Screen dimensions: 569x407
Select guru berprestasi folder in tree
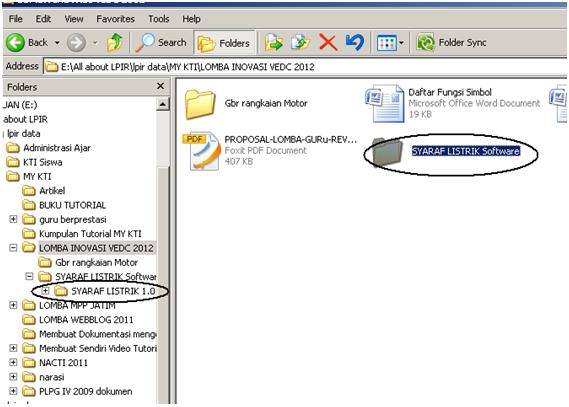click(64, 219)
